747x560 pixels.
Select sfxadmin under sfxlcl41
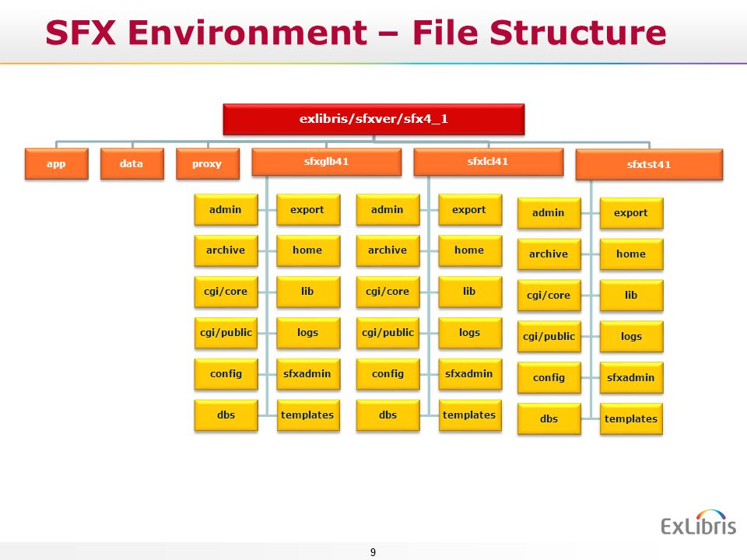tap(470, 374)
